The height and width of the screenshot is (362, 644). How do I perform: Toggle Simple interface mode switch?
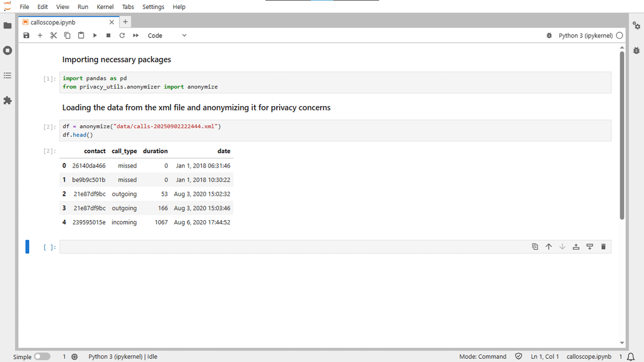click(42, 357)
